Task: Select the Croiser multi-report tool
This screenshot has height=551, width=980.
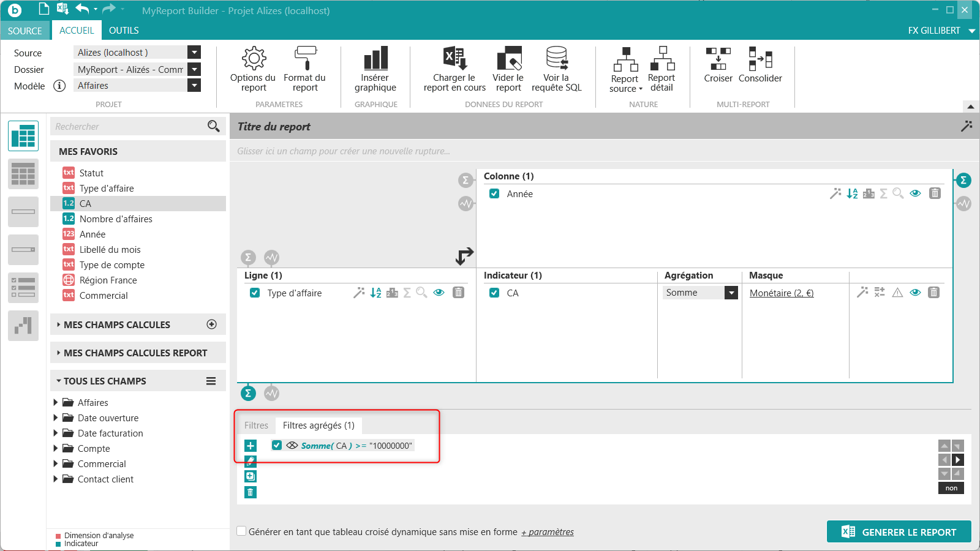Action: coord(718,65)
